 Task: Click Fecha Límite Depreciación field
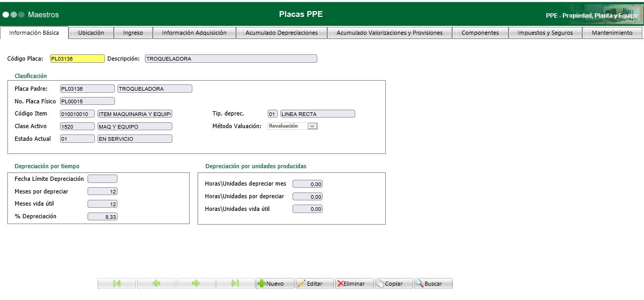click(102, 179)
